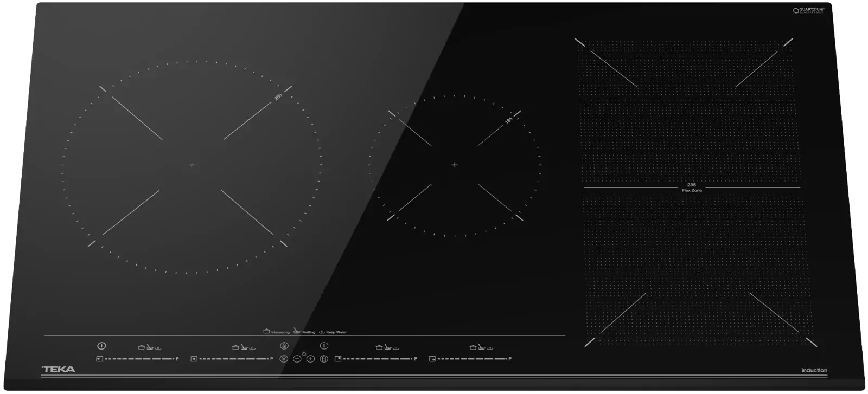Select the center 185 zone selector square
The width and height of the screenshot is (868, 394).
(194, 359)
